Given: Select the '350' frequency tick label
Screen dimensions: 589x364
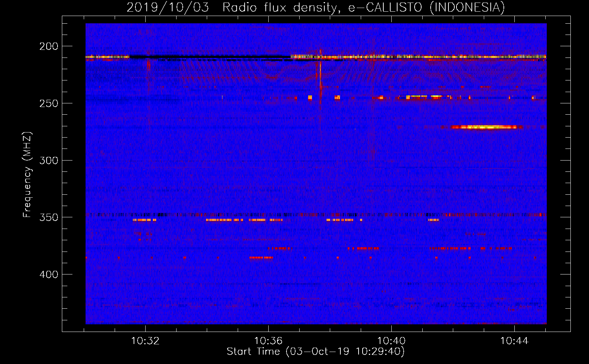Looking at the screenshot, I should [49, 217].
